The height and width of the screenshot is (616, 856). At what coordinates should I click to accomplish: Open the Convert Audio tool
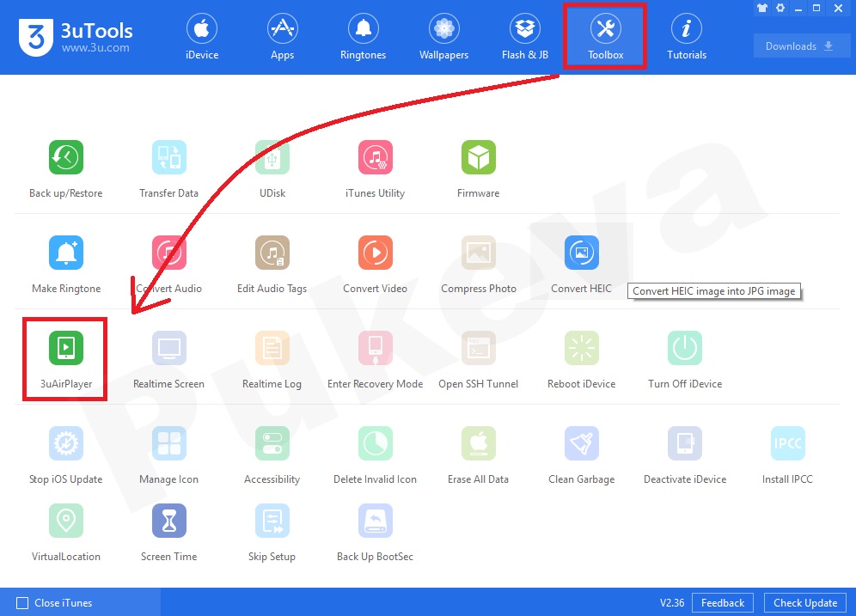coord(168,265)
